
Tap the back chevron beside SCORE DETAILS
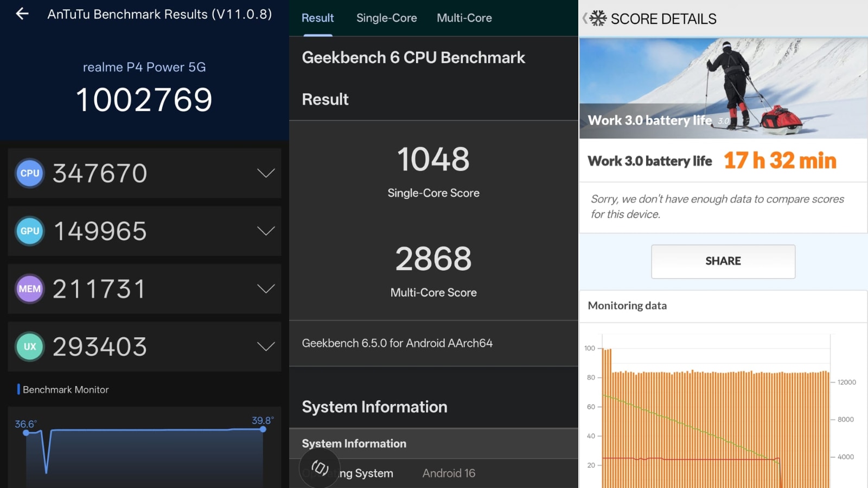pos(583,18)
